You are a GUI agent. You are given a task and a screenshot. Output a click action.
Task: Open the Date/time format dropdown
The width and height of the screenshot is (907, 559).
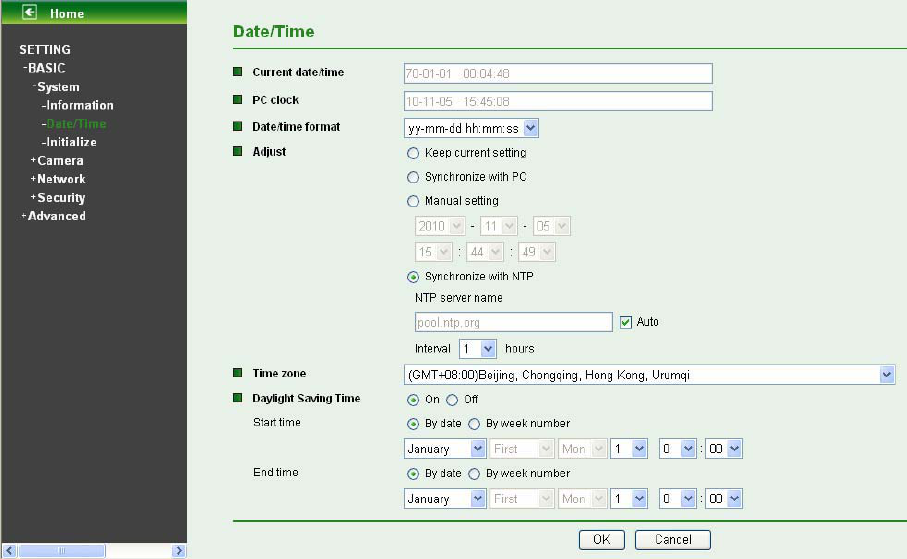[471, 128]
